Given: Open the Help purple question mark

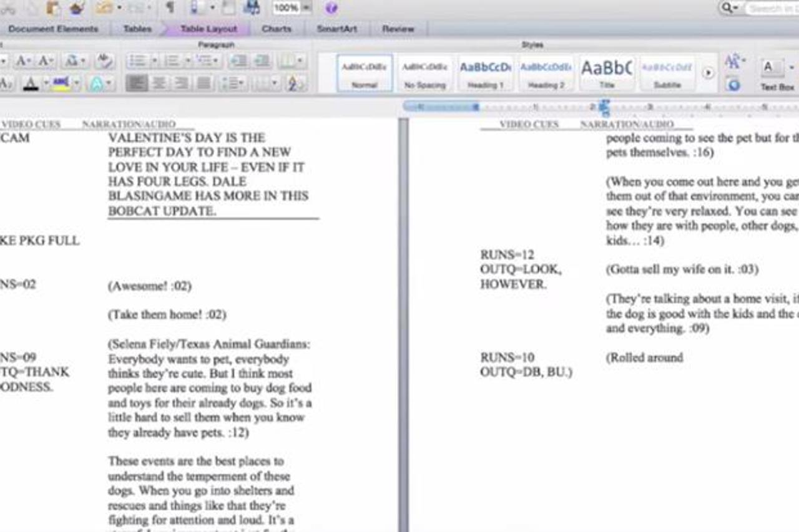Looking at the screenshot, I should [x=331, y=8].
